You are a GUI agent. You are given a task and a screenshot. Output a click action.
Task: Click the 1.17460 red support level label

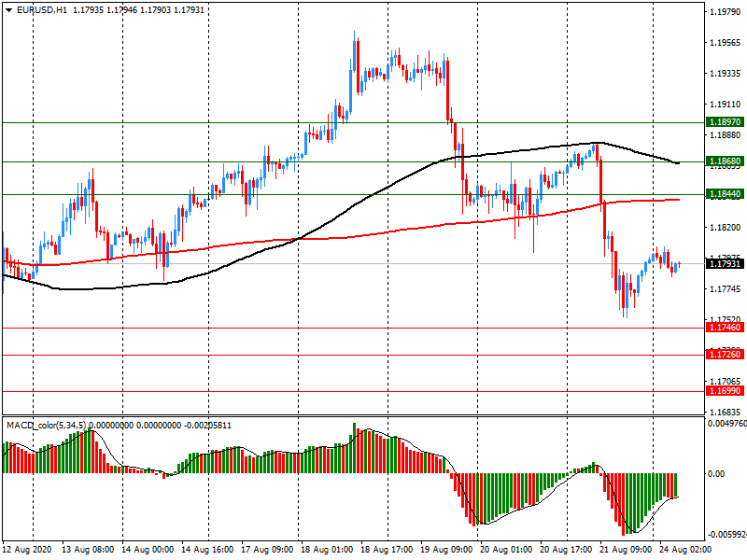click(x=725, y=328)
